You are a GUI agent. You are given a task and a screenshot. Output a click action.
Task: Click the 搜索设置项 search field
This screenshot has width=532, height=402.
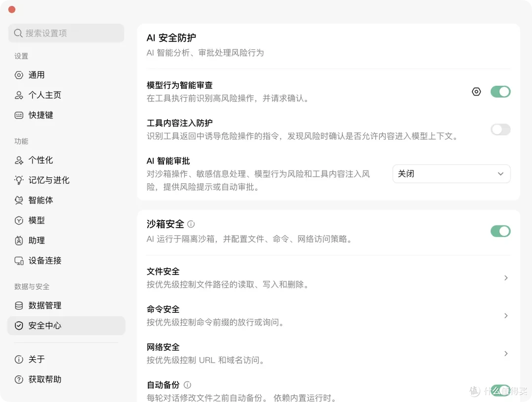[66, 33]
